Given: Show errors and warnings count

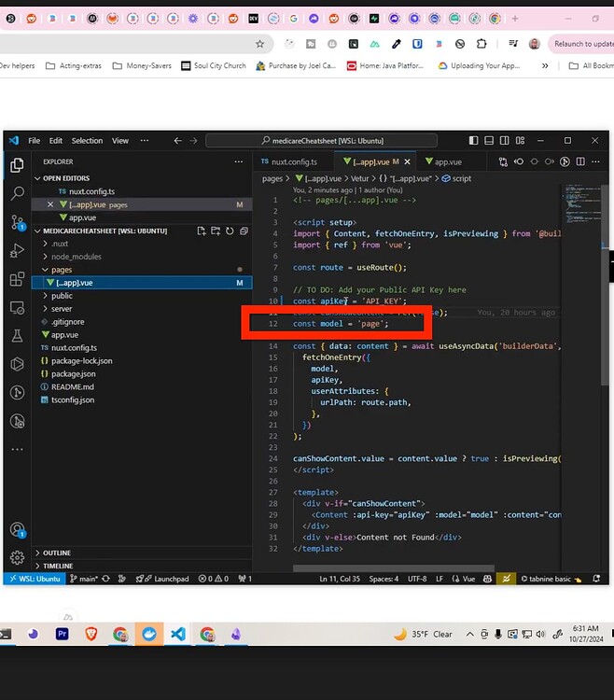Looking at the screenshot, I should pos(214,579).
